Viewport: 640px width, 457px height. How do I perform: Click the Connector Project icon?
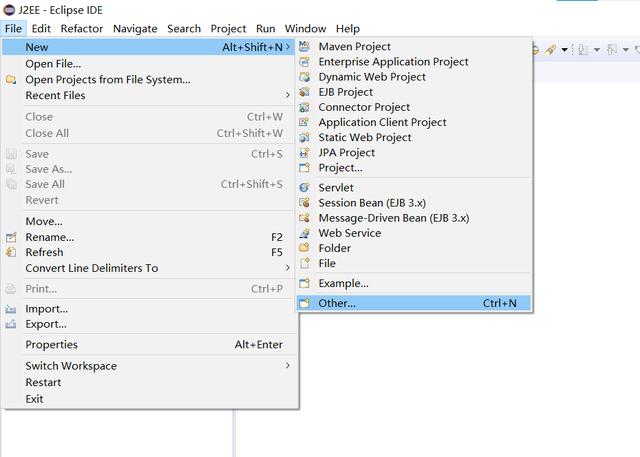click(304, 107)
